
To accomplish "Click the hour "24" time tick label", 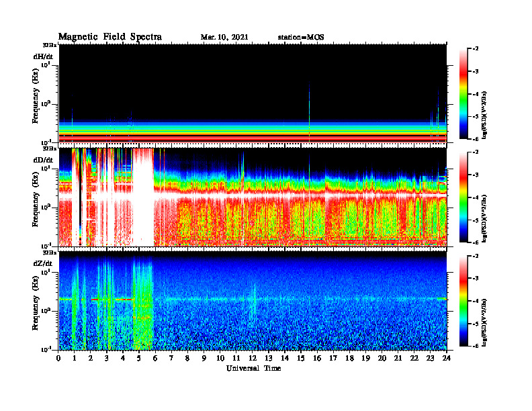I will [x=447, y=358].
